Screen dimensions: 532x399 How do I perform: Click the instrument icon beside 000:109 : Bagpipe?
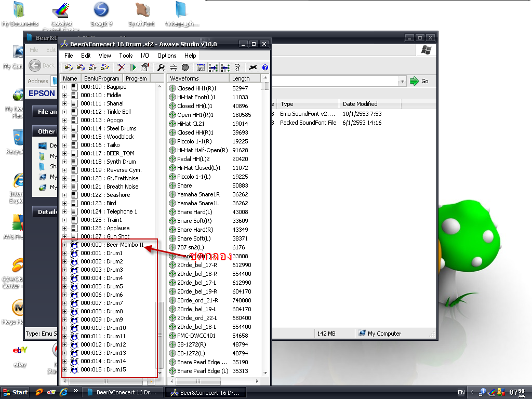[x=74, y=87]
